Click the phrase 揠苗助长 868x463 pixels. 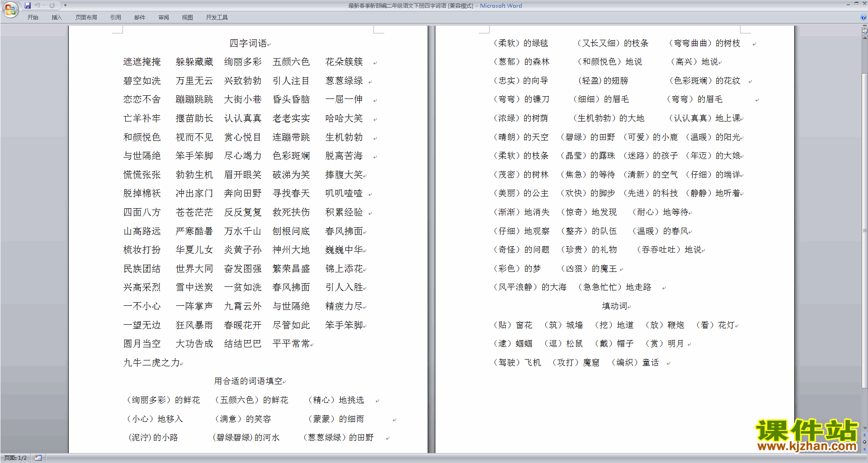pyautogui.click(x=194, y=118)
